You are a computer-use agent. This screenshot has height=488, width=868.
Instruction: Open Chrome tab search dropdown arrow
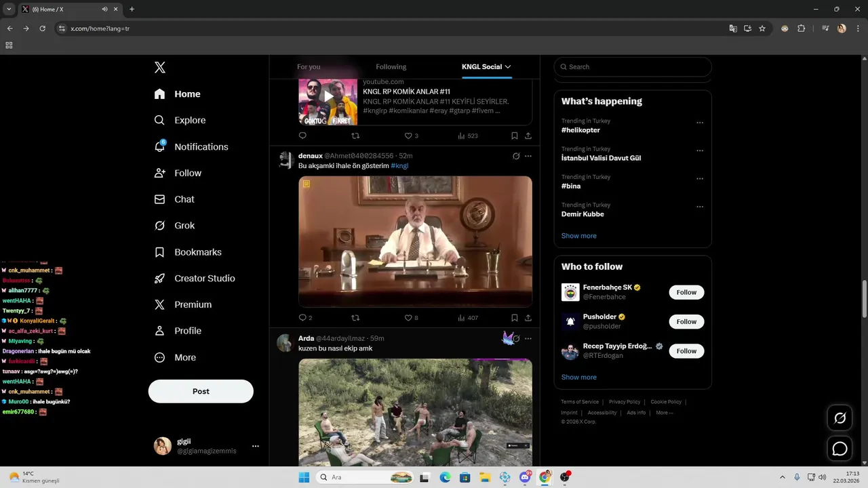point(9,9)
